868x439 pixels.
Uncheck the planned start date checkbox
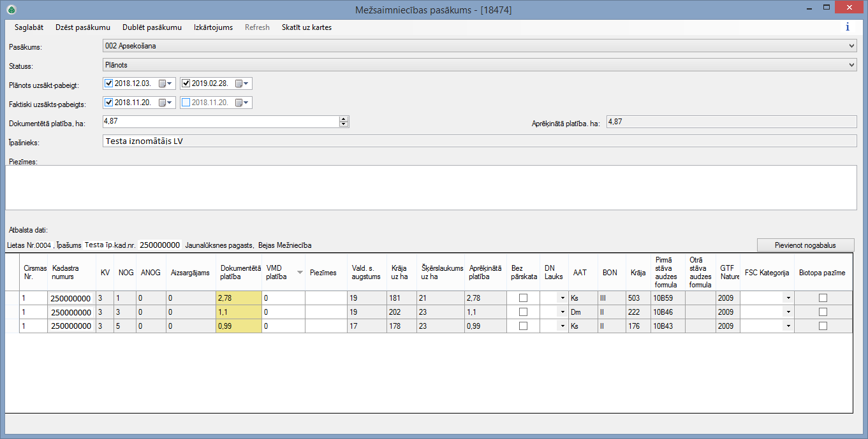coord(108,83)
